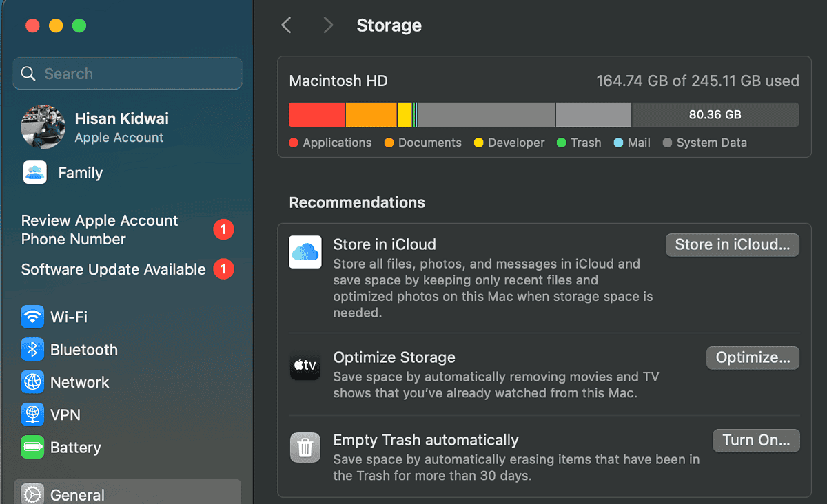The width and height of the screenshot is (827, 504).
Task: Click the General gear icon
Action: click(x=32, y=494)
